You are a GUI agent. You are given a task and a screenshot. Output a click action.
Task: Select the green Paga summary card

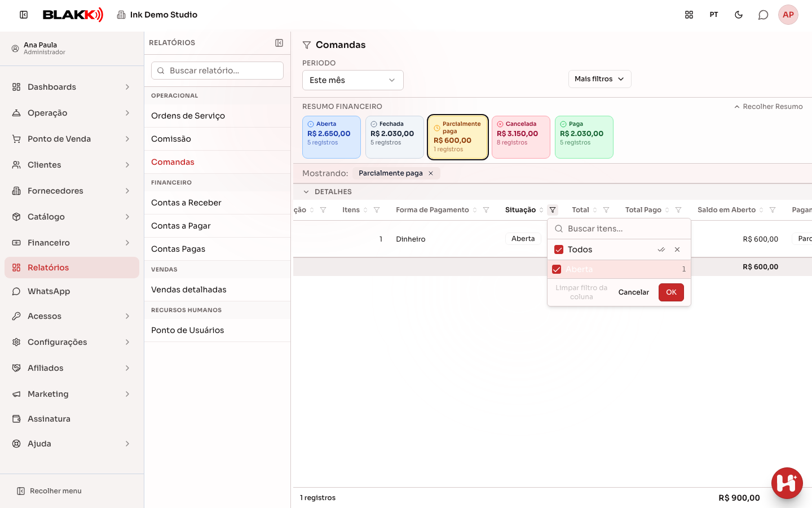[x=584, y=137]
